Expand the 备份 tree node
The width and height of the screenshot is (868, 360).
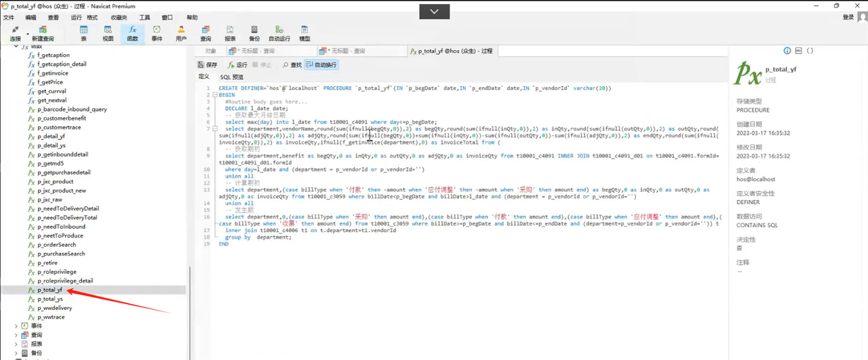[16, 353]
